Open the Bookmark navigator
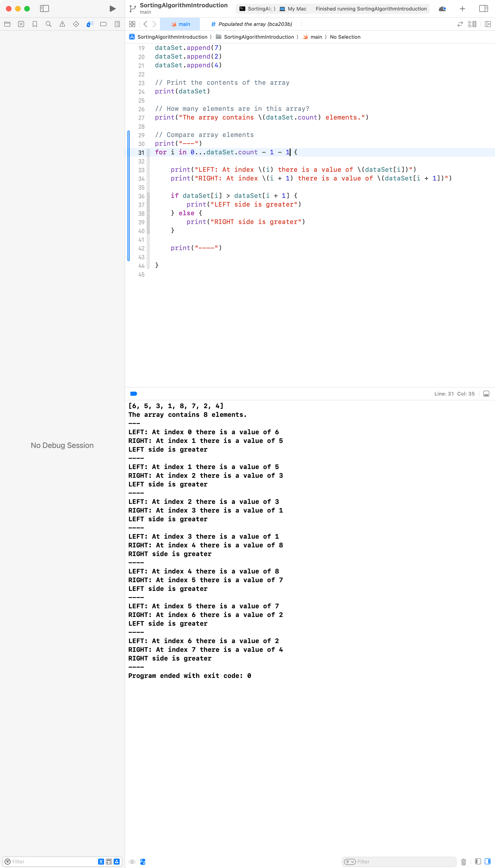 click(x=35, y=24)
